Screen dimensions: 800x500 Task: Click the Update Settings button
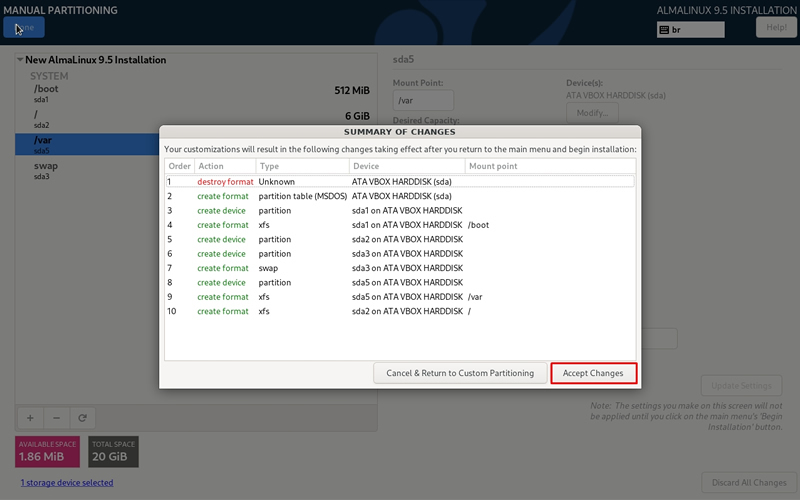pos(741,386)
